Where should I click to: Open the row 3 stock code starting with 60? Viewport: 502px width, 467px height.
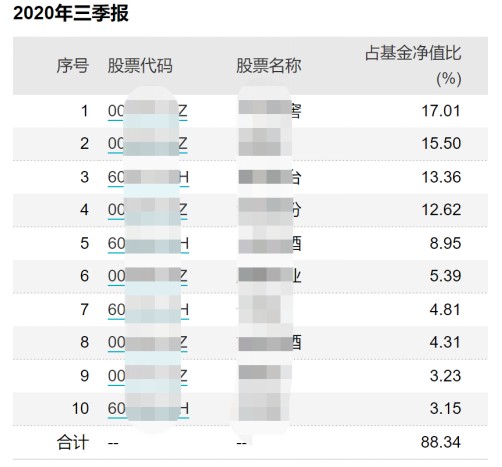pos(148,177)
